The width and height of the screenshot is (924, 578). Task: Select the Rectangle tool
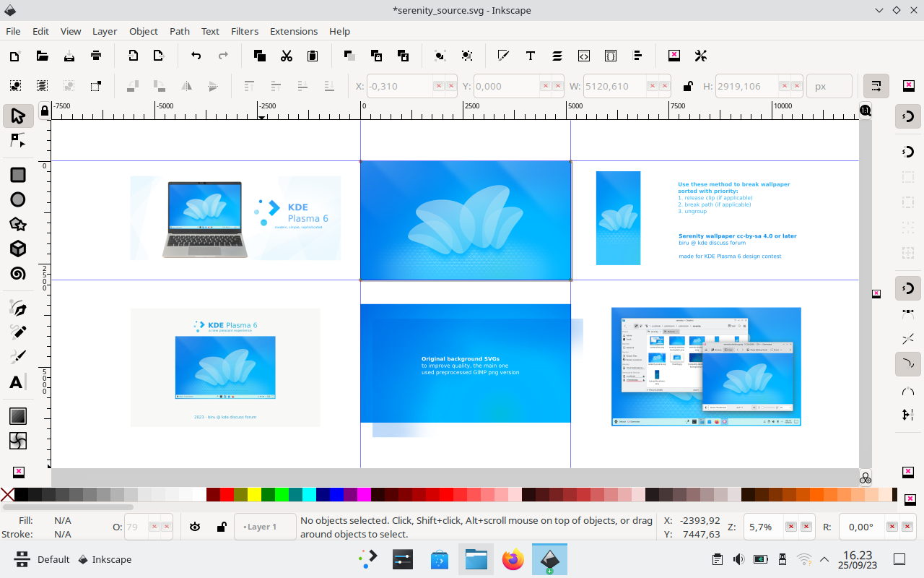tap(18, 175)
